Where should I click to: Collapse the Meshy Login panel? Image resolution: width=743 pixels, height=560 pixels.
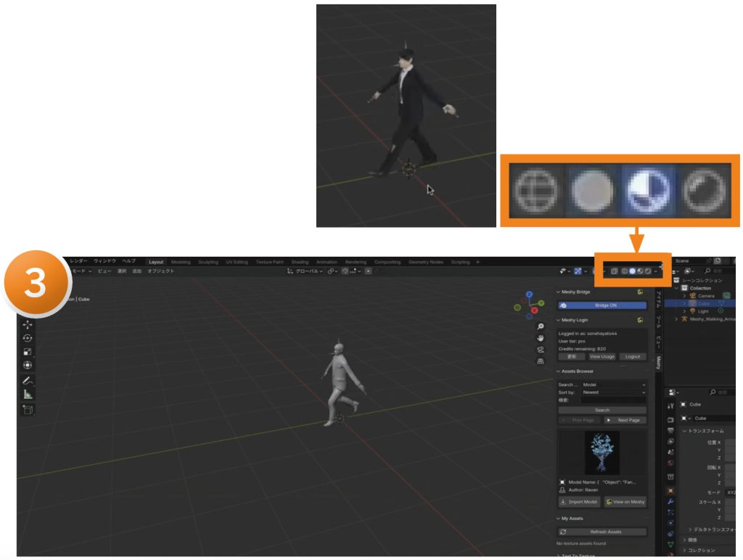[x=558, y=321]
